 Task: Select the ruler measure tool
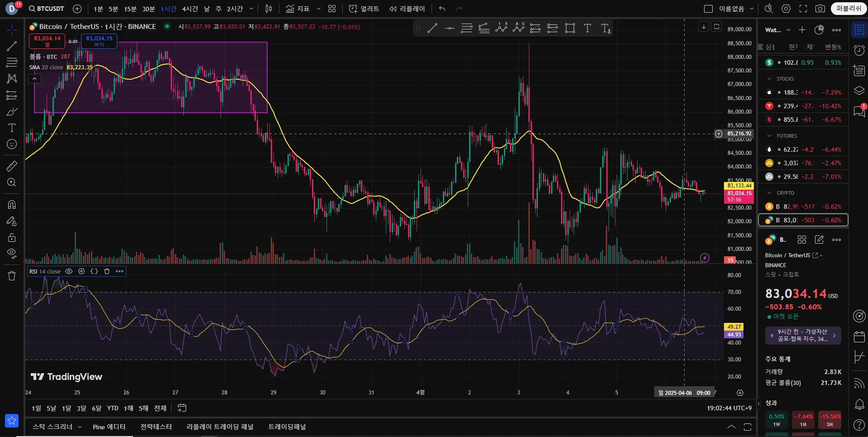(x=12, y=166)
